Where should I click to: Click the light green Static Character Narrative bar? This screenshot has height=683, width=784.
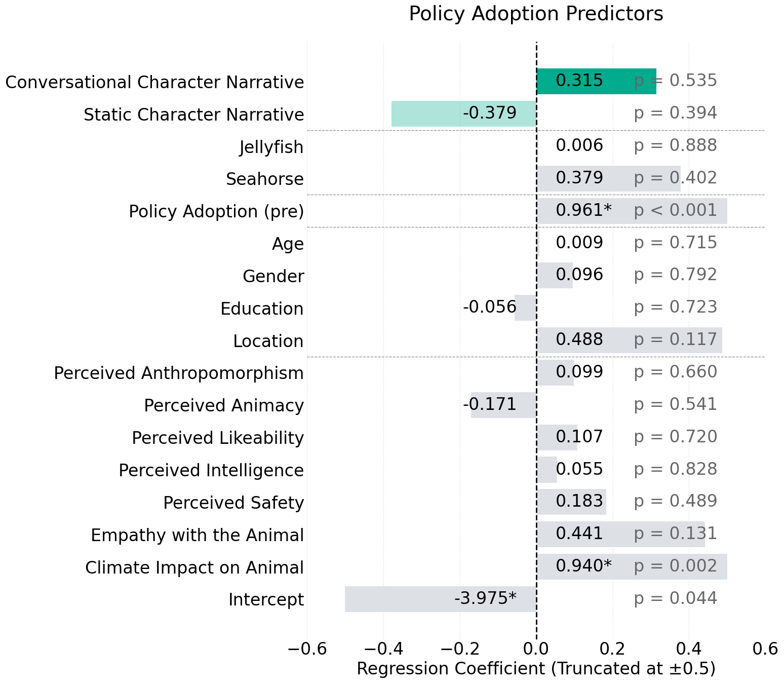click(425, 113)
